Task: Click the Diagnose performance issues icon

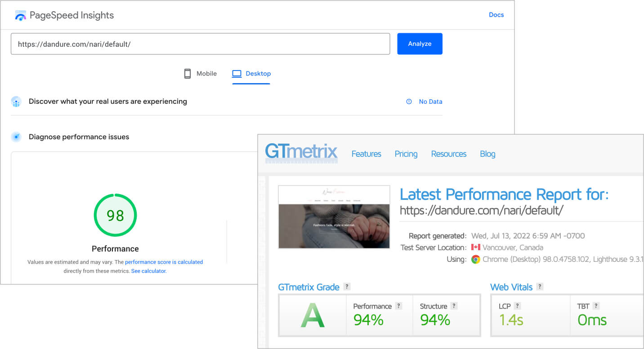Action: coord(16,137)
